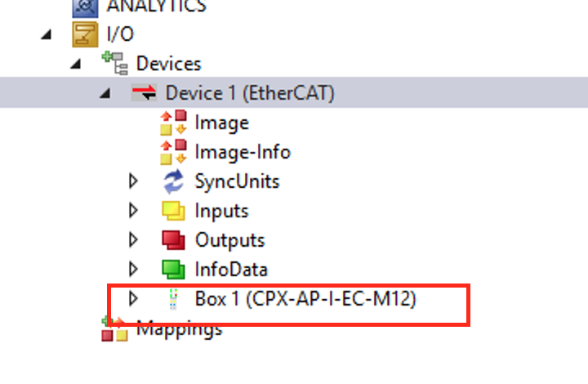Collapse the I/O node
Image resolution: width=588 pixels, height=384 pixels.
[x=46, y=35]
